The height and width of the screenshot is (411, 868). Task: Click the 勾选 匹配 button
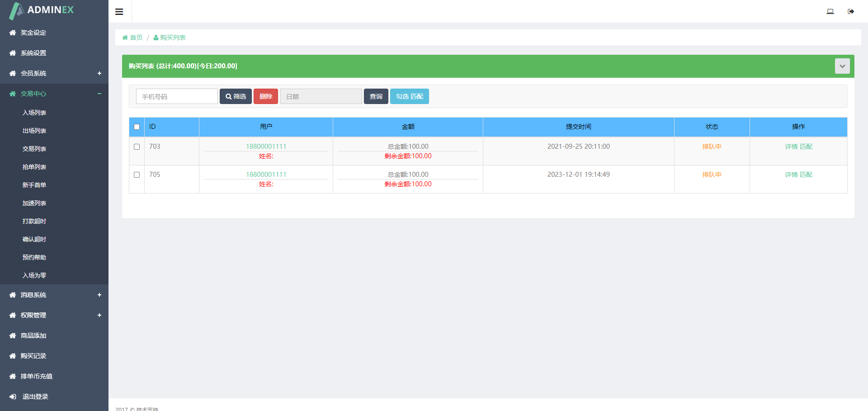coord(410,96)
